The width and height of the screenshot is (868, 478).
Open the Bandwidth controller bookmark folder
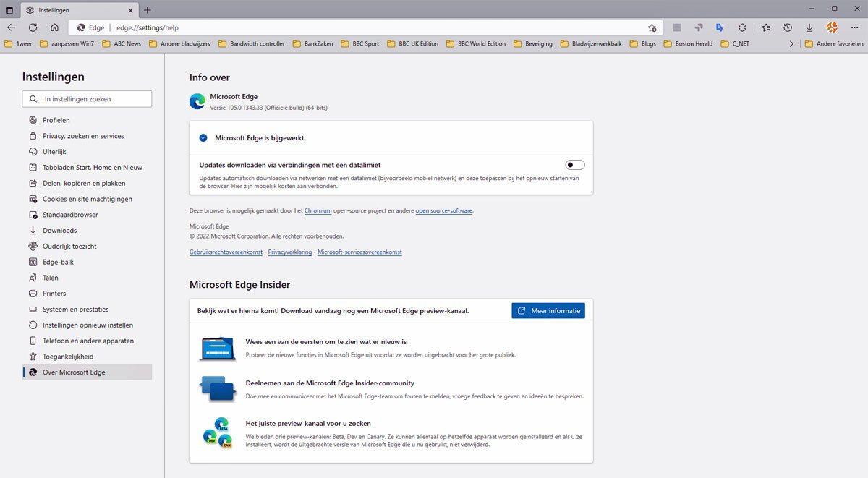[252, 43]
